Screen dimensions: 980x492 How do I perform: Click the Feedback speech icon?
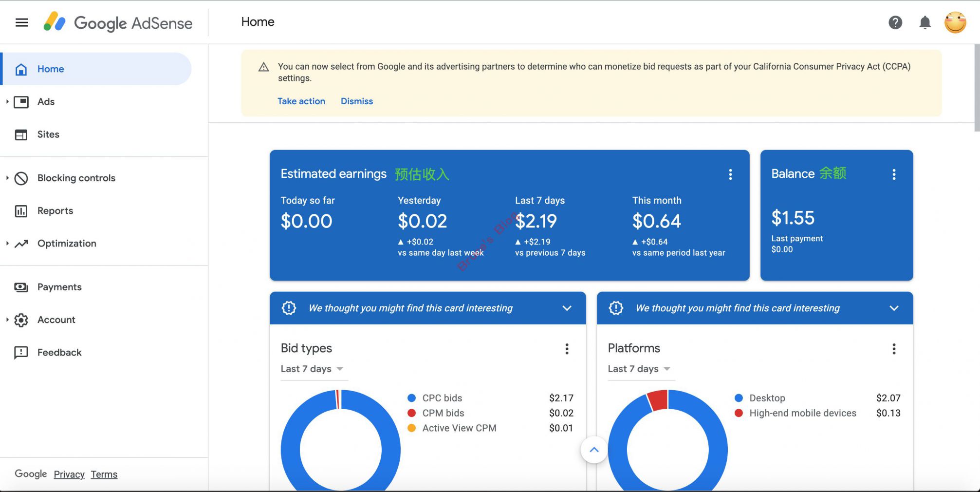click(21, 353)
